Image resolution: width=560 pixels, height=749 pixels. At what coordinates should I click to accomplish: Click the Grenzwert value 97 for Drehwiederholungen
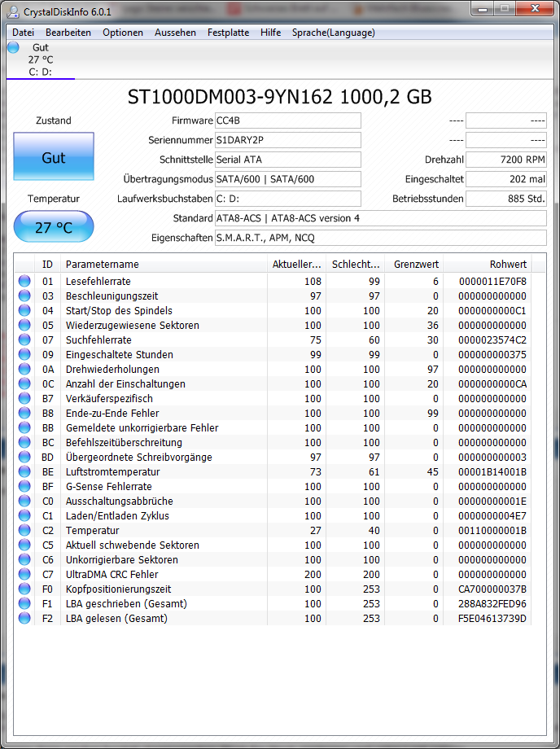432,370
